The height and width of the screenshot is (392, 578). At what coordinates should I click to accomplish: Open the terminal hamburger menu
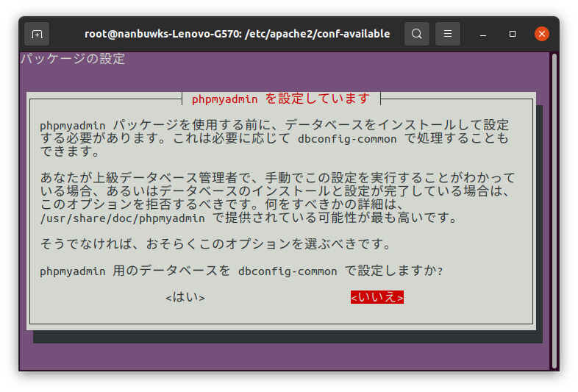coord(448,34)
